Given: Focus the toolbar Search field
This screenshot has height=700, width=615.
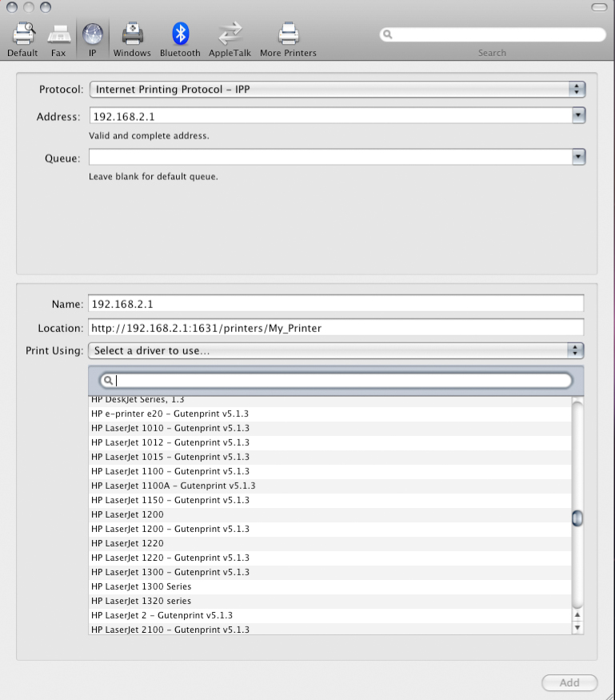Looking at the screenshot, I should [x=493, y=34].
